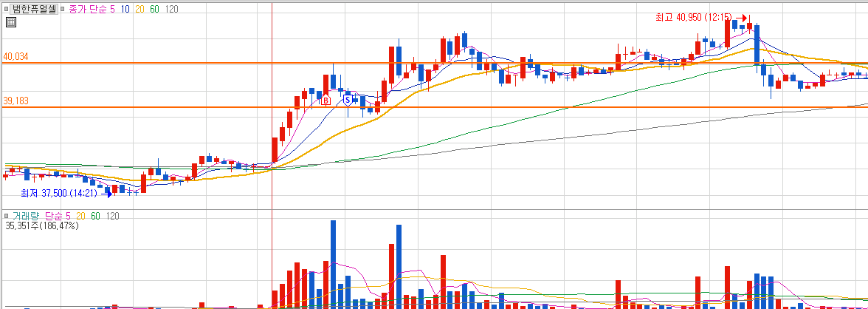Viewport: 868px width, 309px height.
Task: Select the volume 단순 5 average label
Action: pos(58,216)
